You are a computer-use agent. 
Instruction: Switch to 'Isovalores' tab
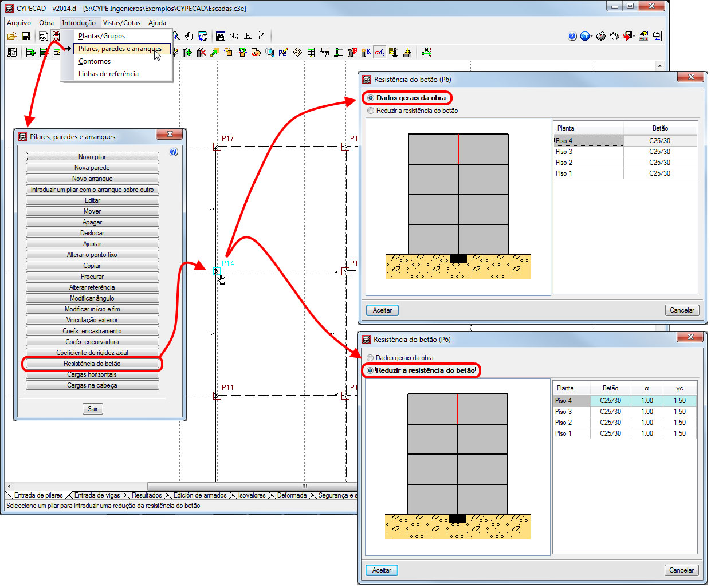(252, 495)
